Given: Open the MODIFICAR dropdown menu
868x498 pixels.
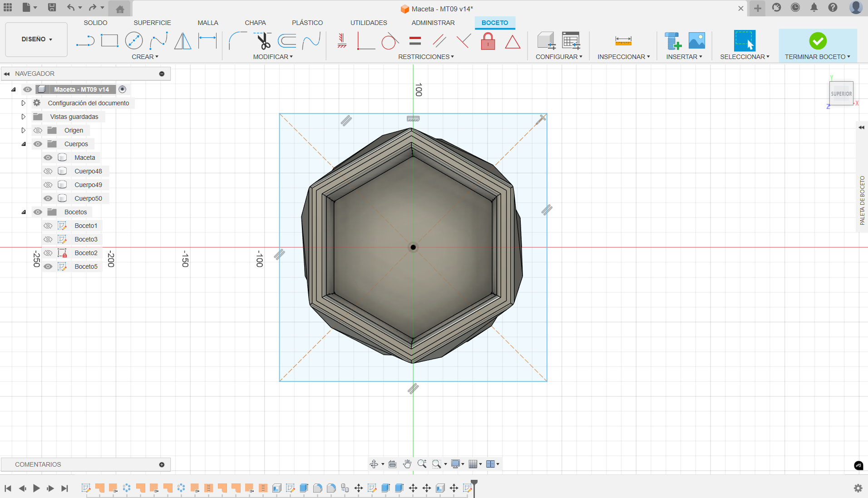Looking at the screenshot, I should pos(273,57).
